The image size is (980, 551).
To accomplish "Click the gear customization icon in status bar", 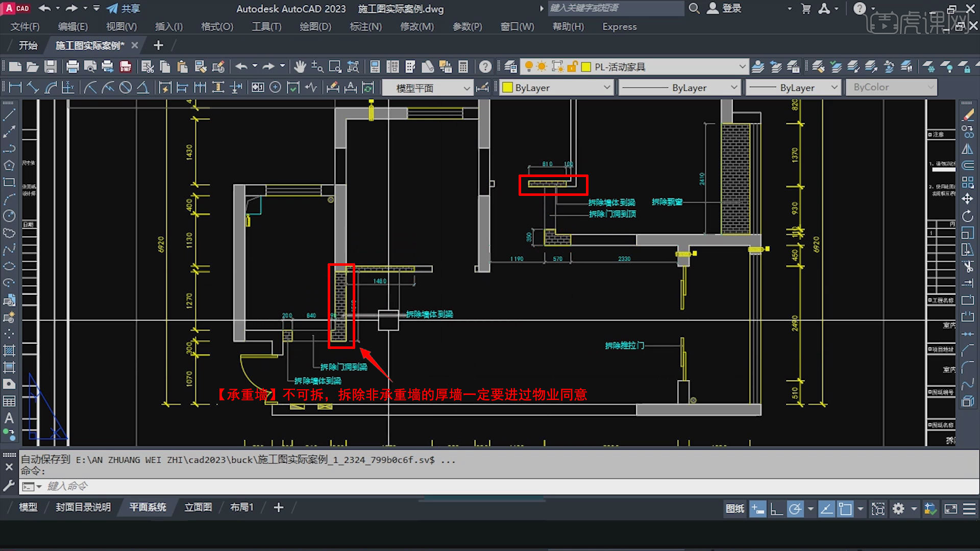I will [898, 509].
